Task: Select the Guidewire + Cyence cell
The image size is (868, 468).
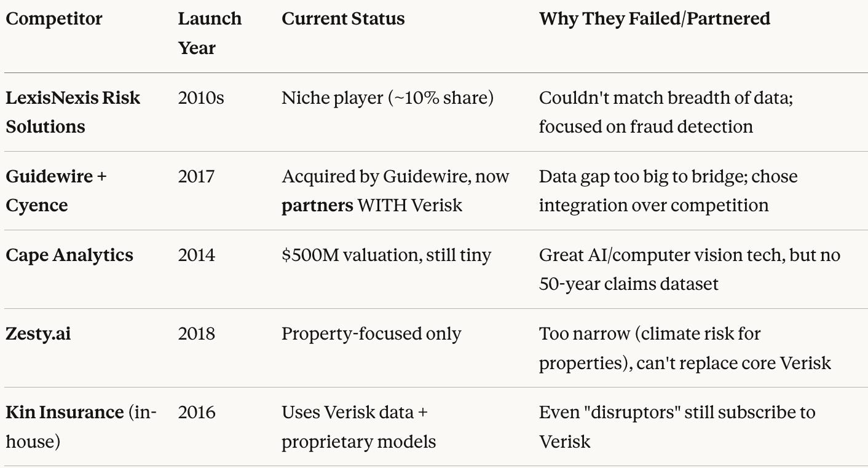Action: point(57,191)
